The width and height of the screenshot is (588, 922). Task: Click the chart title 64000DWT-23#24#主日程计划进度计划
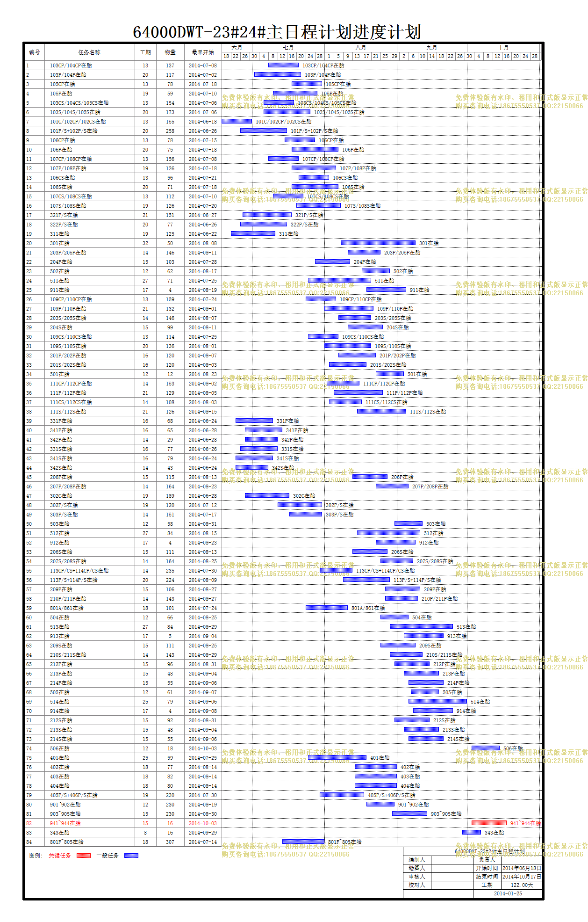pyautogui.click(x=277, y=32)
